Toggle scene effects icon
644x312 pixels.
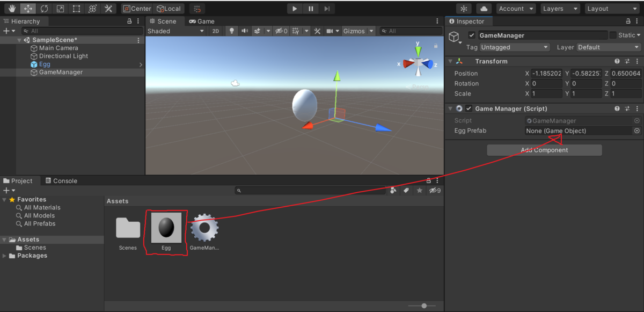[x=258, y=31]
